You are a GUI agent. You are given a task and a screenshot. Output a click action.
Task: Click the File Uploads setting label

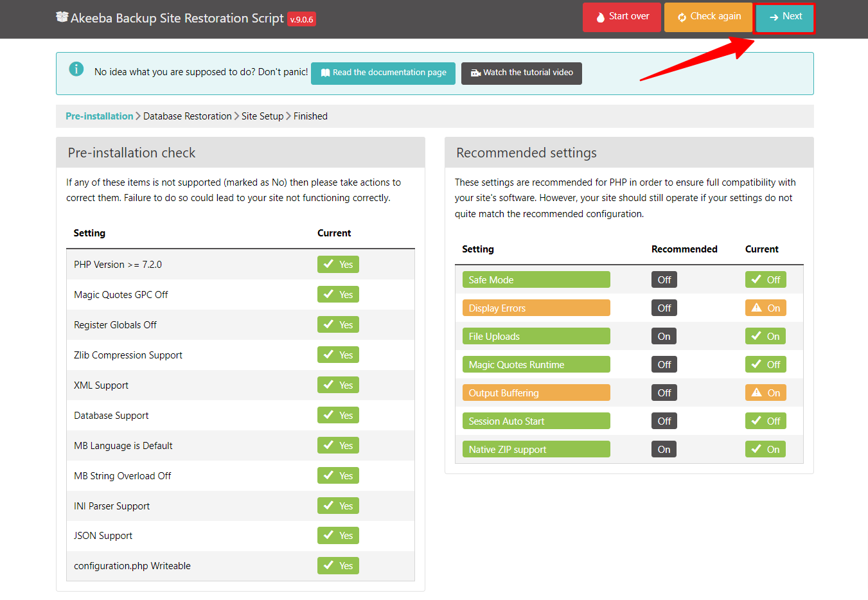[536, 336]
